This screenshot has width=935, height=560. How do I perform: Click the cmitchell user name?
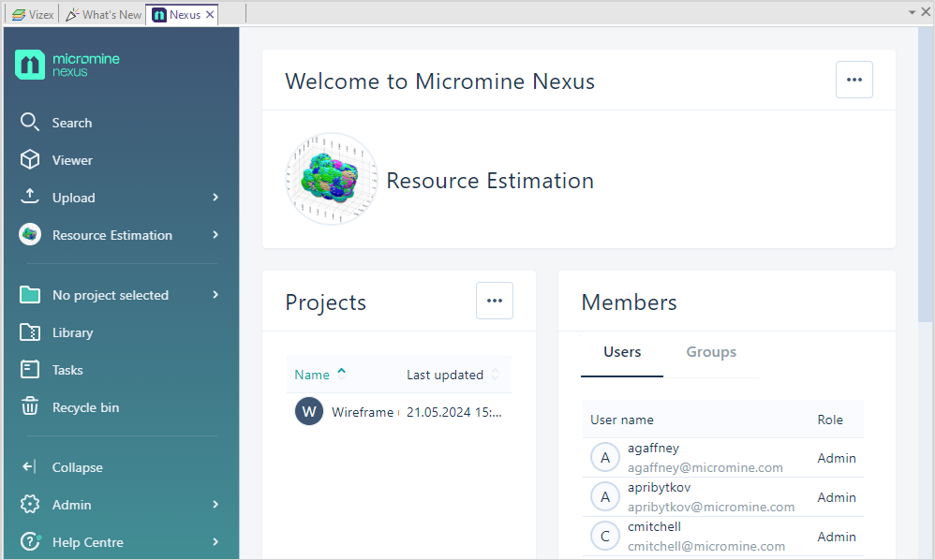(654, 526)
